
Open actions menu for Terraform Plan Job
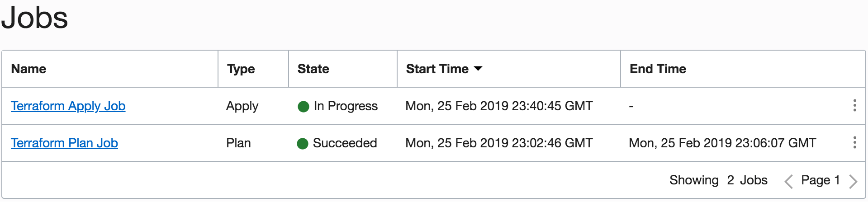pyautogui.click(x=854, y=143)
